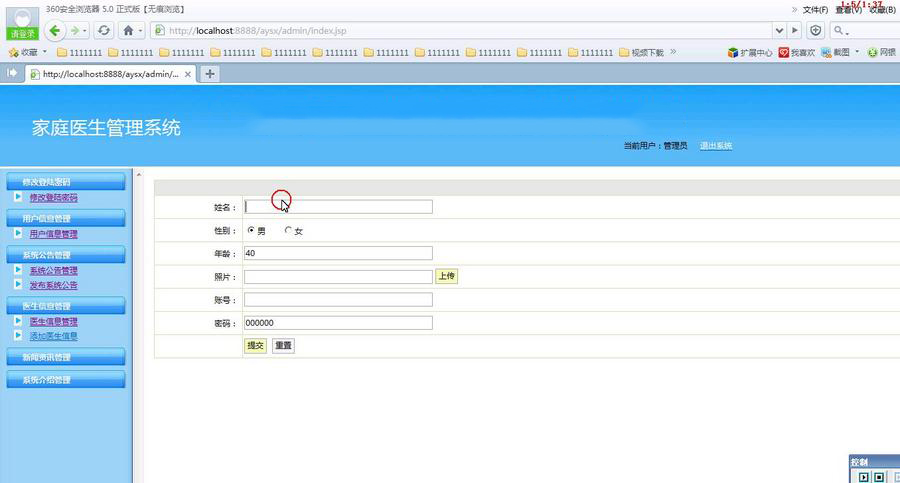The width and height of the screenshot is (900, 483).
Task: Click the shield security icon beside address bar
Action: 816,31
